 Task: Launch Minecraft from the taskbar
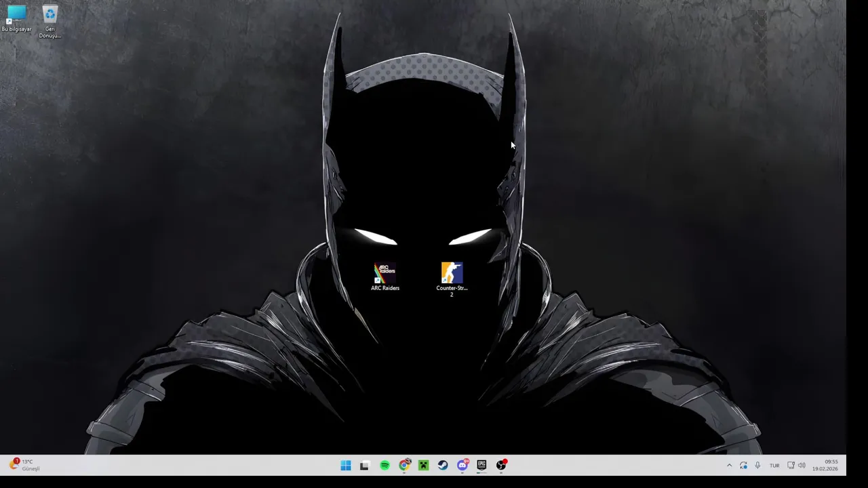click(x=423, y=465)
